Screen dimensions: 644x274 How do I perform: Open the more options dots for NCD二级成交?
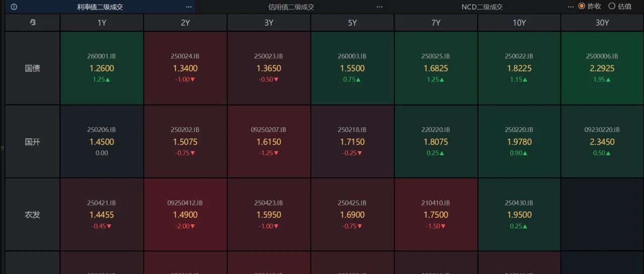tap(570, 7)
